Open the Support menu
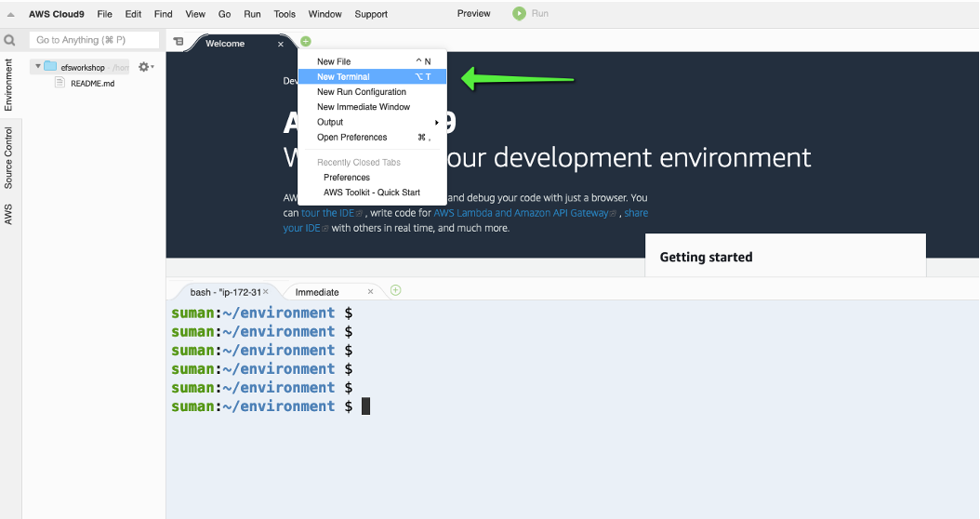The height and width of the screenshot is (519, 980). click(371, 14)
